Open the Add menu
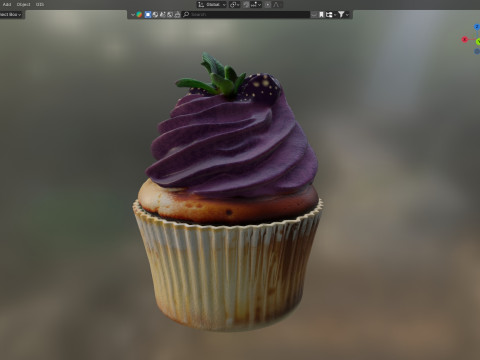This screenshot has width=480, height=360. 7,5
